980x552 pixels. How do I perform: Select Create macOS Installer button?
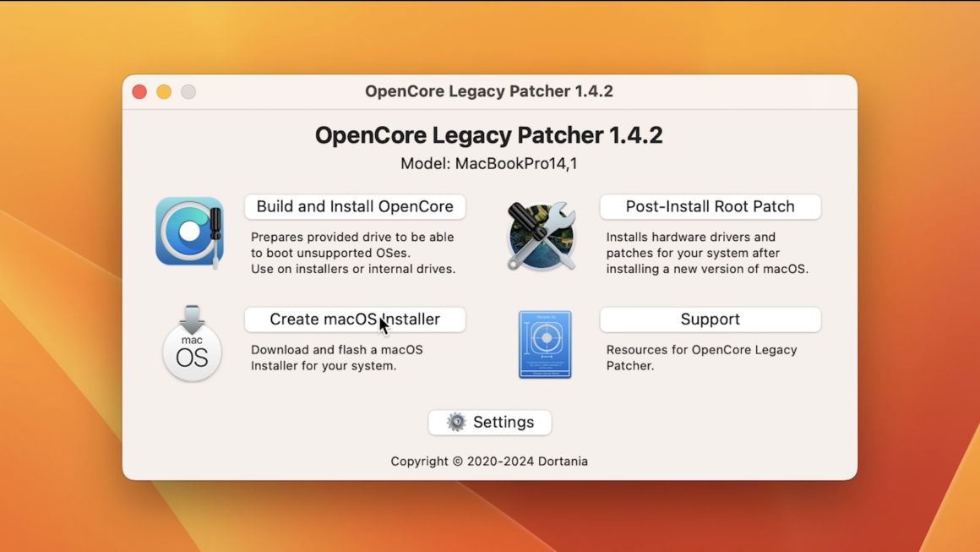[355, 320]
